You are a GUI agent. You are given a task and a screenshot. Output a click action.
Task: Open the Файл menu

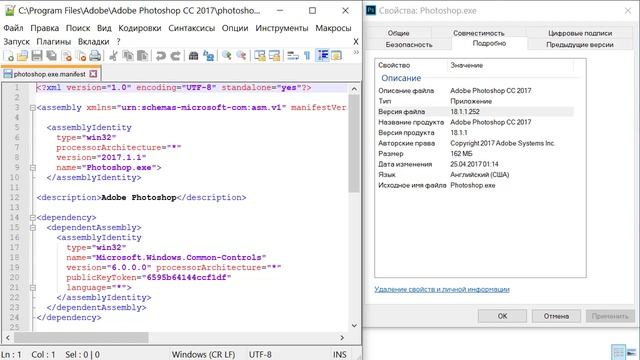point(13,28)
